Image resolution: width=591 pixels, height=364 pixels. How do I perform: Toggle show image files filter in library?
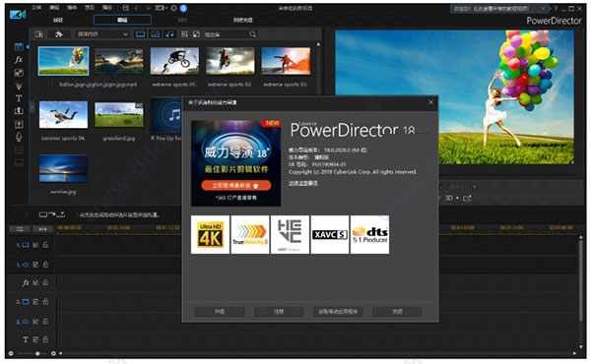155,34
